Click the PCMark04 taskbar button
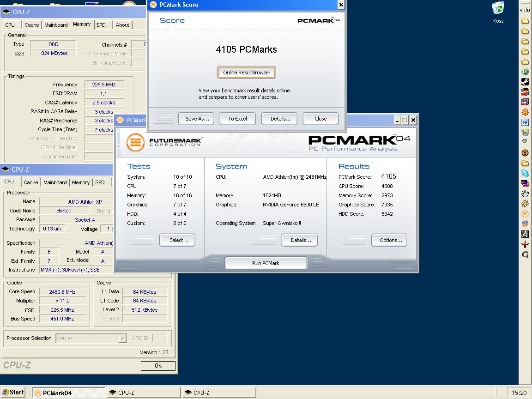This screenshot has height=399, width=532. 69,393
